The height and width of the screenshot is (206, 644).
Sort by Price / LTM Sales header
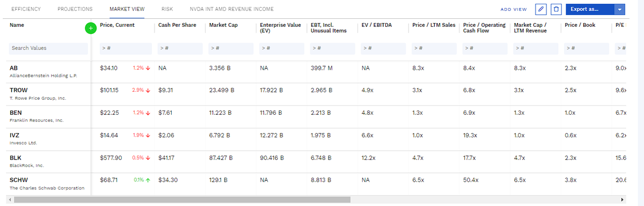click(x=434, y=25)
